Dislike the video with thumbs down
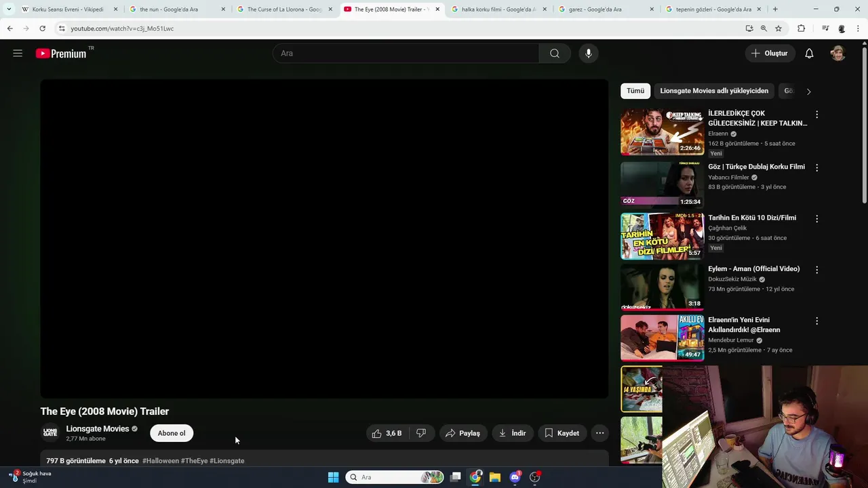Image resolution: width=868 pixels, height=488 pixels. point(421,433)
